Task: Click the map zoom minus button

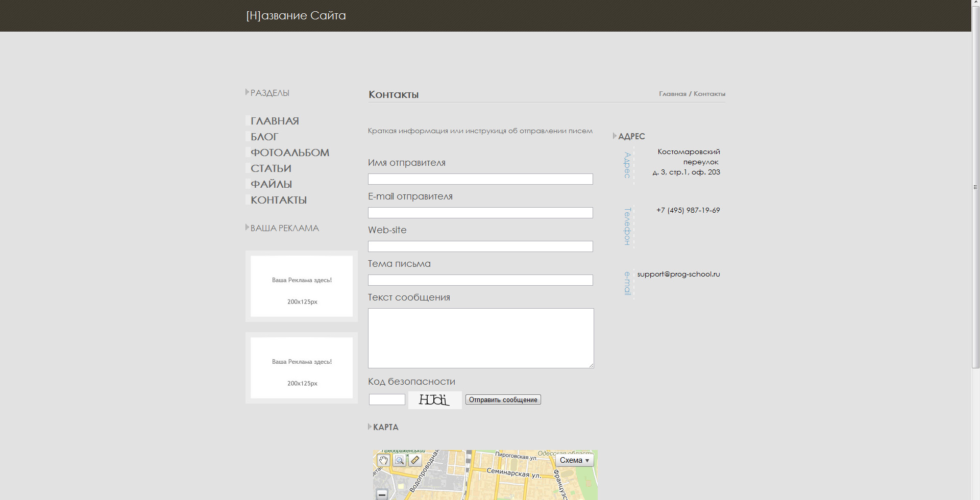Action: 382,494
